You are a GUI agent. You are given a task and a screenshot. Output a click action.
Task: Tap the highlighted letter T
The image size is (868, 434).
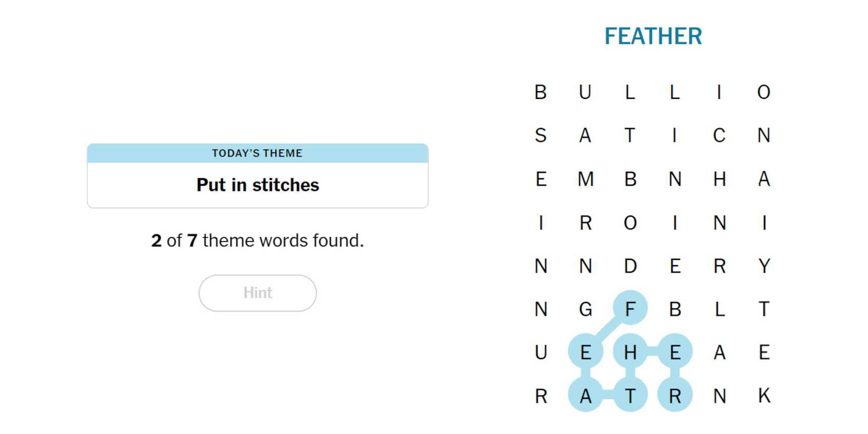(x=630, y=396)
